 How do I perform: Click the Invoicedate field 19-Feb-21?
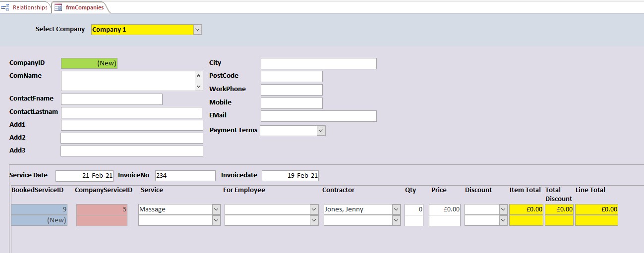(x=291, y=176)
